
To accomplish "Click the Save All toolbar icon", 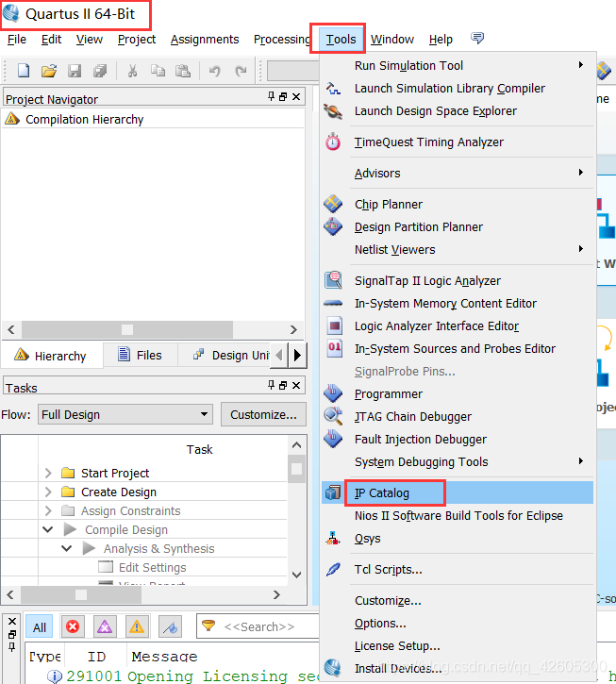I will pos(100,70).
